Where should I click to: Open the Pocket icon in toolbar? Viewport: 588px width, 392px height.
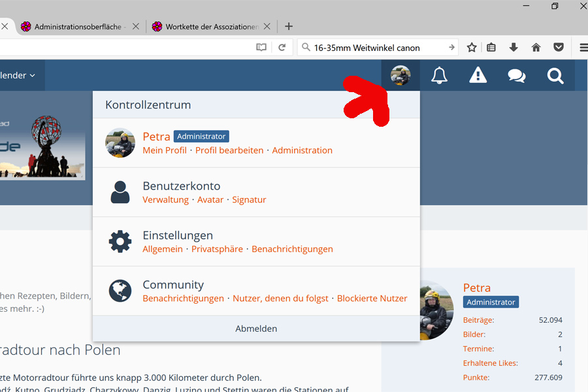[559, 48]
